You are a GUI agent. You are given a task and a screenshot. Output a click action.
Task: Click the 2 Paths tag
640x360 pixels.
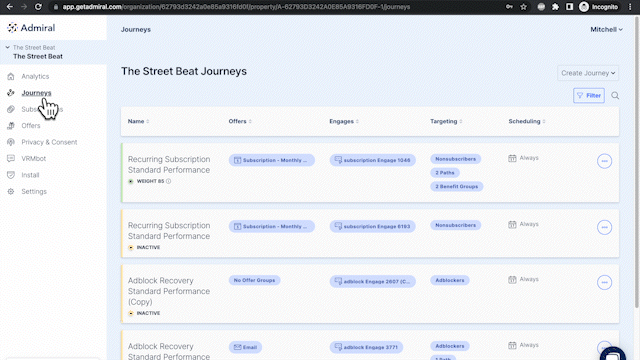[x=445, y=173]
